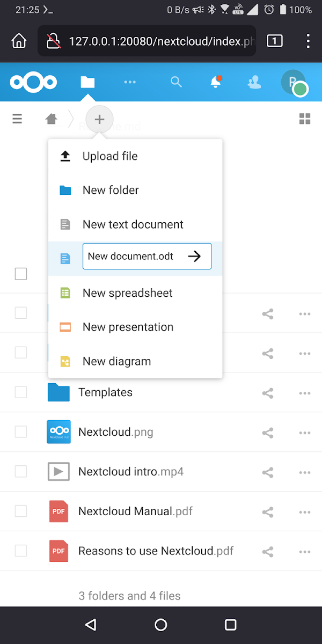Select the Nextcloud.png checkbox
Image resolution: width=322 pixels, height=644 pixels.
pos(20,431)
